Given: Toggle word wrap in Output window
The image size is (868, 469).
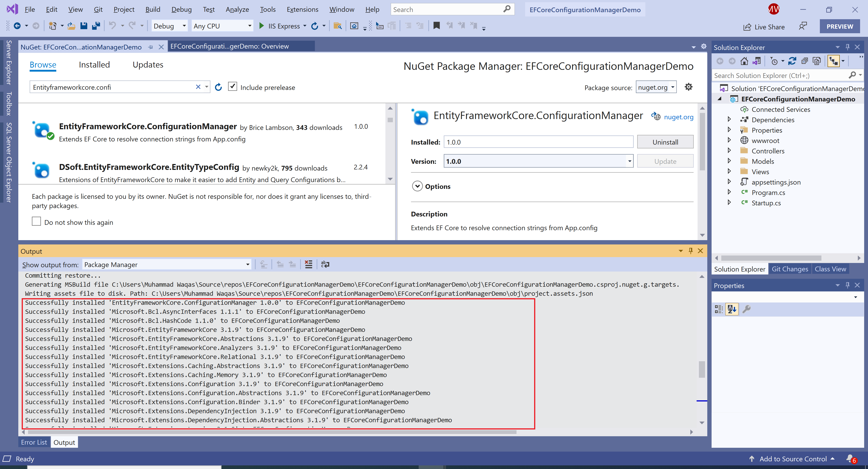Looking at the screenshot, I should tap(325, 265).
